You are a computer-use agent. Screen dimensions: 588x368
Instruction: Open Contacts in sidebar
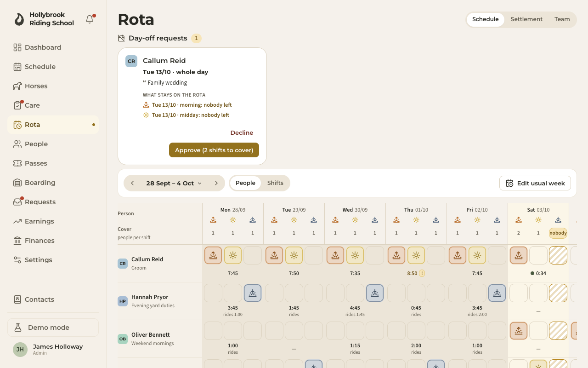point(53,299)
